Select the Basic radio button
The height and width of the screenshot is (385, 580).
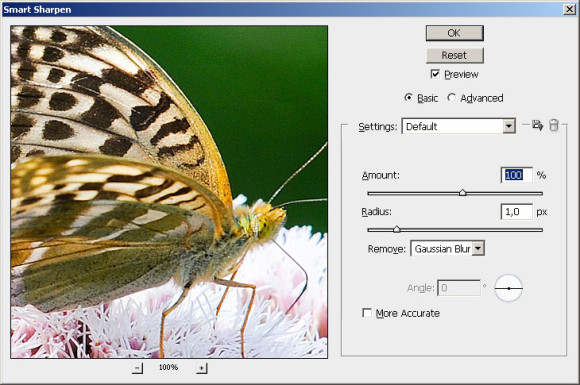408,98
